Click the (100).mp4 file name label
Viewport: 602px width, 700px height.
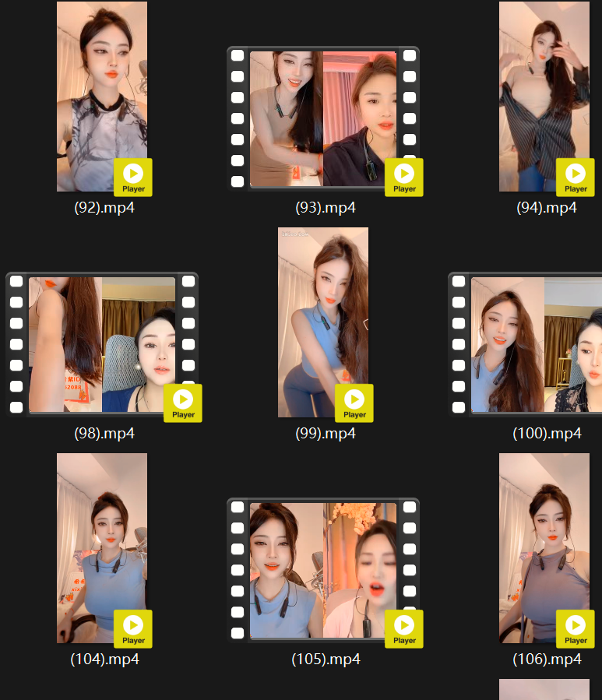pos(547,434)
